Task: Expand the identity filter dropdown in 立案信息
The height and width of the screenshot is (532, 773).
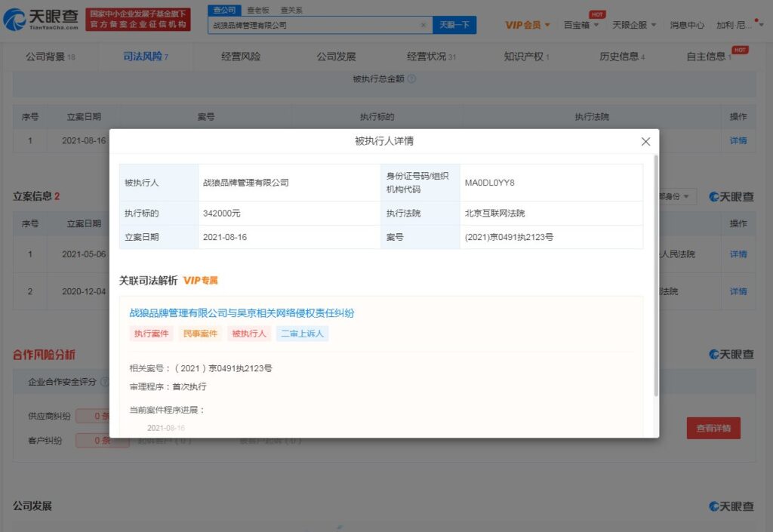Action: (677, 196)
